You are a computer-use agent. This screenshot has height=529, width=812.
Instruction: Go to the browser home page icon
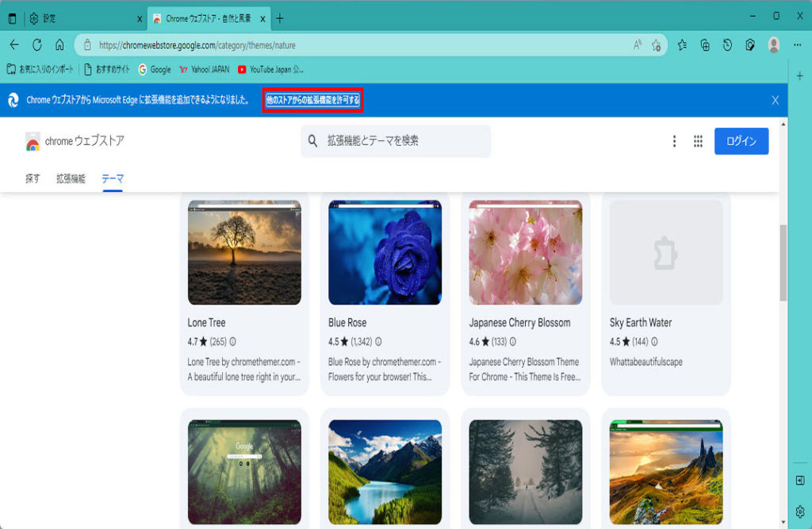(x=59, y=45)
